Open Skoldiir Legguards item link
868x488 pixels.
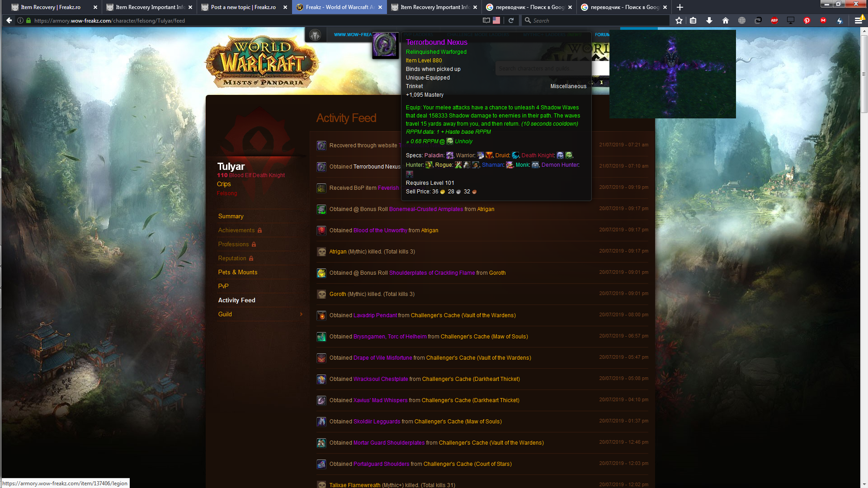tap(377, 422)
